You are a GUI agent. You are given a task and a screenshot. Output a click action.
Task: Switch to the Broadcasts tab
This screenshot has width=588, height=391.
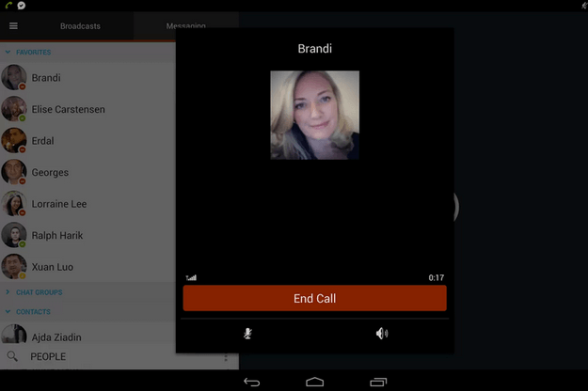coord(80,26)
